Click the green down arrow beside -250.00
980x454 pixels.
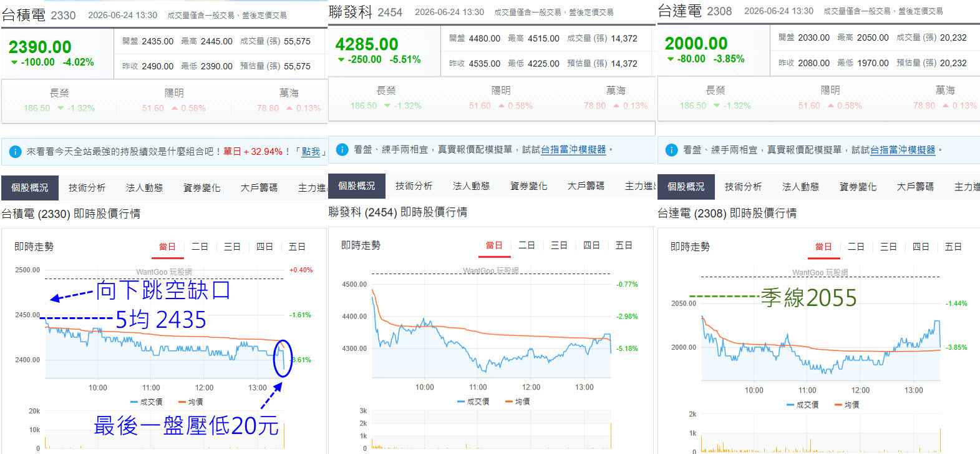tap(341, 60)
